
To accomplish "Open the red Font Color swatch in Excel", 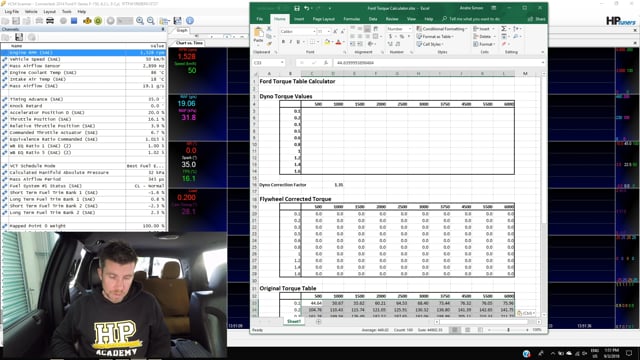I will point(338,42).
